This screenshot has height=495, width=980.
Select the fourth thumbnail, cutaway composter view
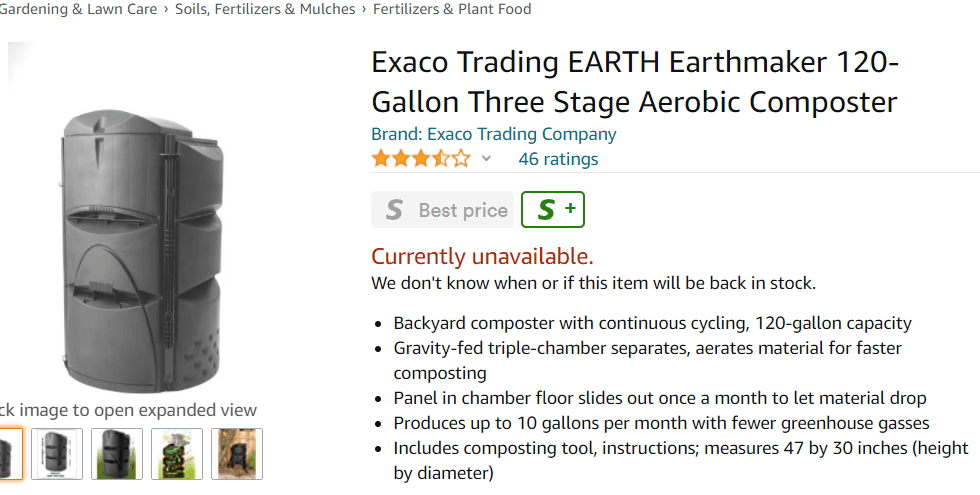(x=177, y=454)
